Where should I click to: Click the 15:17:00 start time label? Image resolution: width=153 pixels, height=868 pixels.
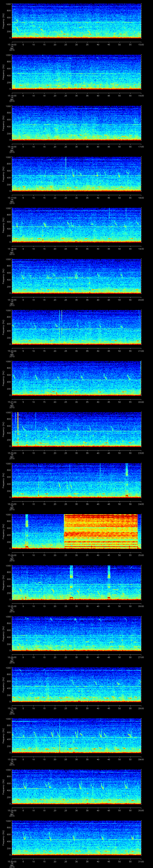[12, 198]
